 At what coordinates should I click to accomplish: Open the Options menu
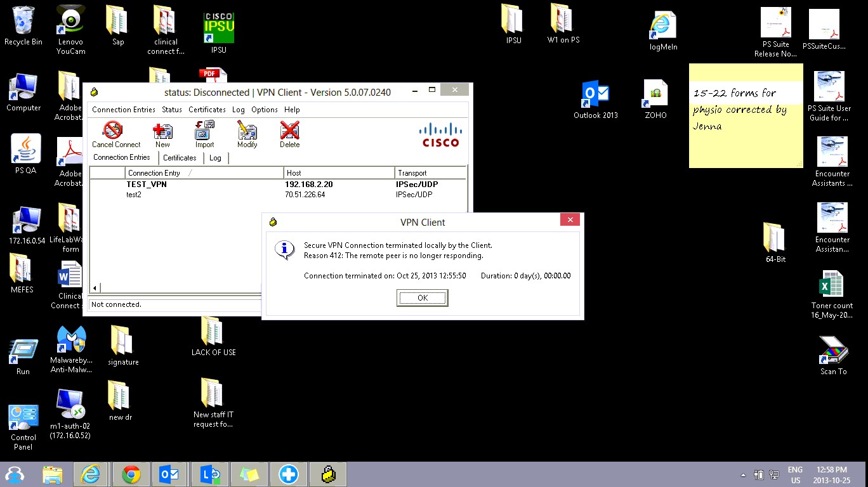point(265,110)
